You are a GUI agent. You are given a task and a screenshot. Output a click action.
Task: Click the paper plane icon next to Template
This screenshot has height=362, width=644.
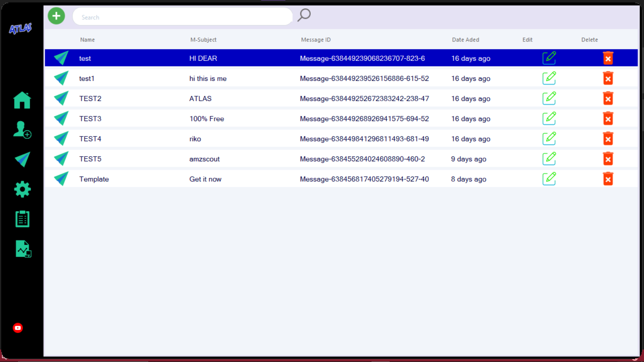[x=60, y=179]
